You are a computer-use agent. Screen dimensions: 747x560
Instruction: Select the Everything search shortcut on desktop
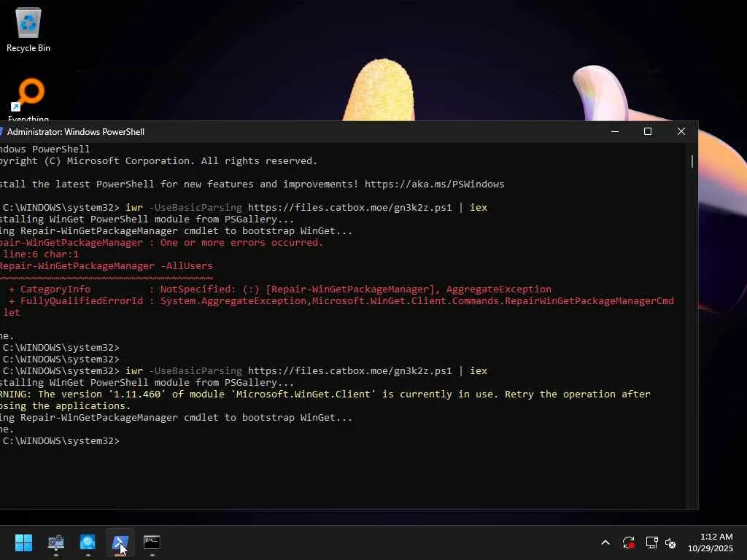click(x=28, y=99)
